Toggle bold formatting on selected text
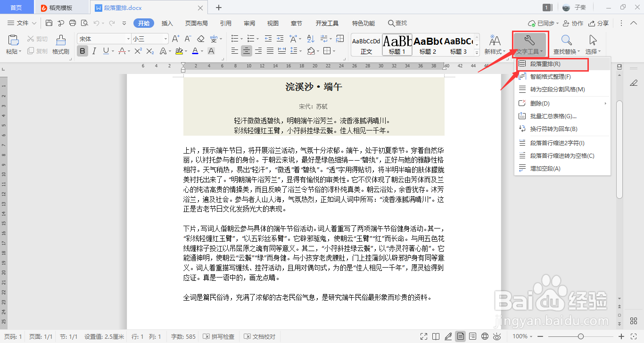The width and height of the screenshot is (644, 343). click(83, 51)
